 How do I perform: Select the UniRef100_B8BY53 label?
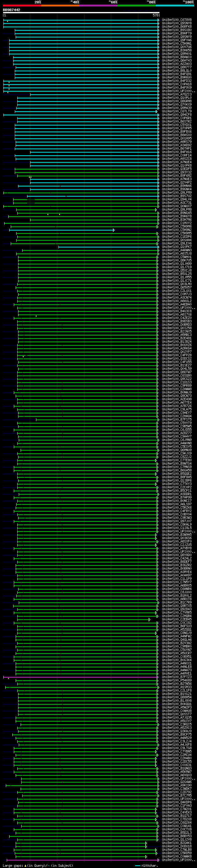click(x=177, y=836)
